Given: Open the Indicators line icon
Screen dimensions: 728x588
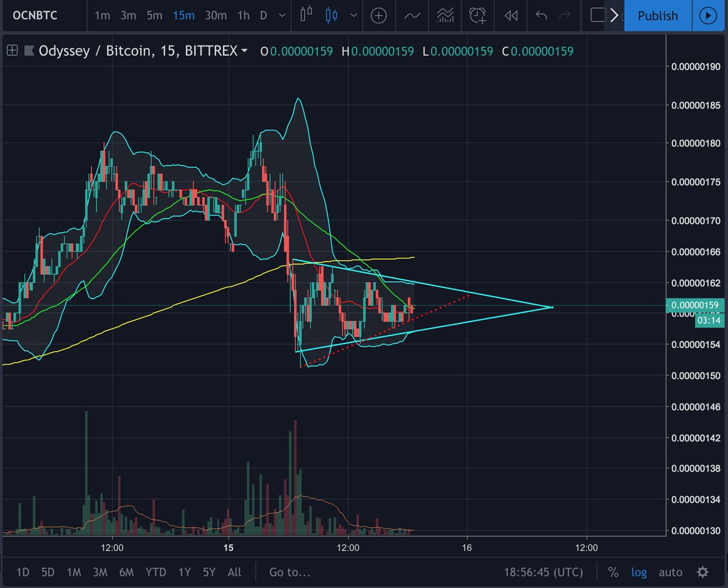Looking at the screenshot, I should 412,16.
